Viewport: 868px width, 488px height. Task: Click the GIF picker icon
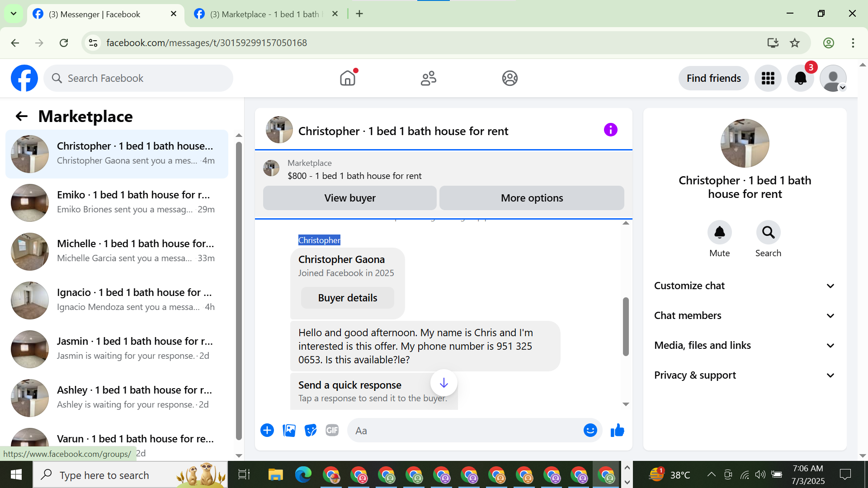click(332, 431)
